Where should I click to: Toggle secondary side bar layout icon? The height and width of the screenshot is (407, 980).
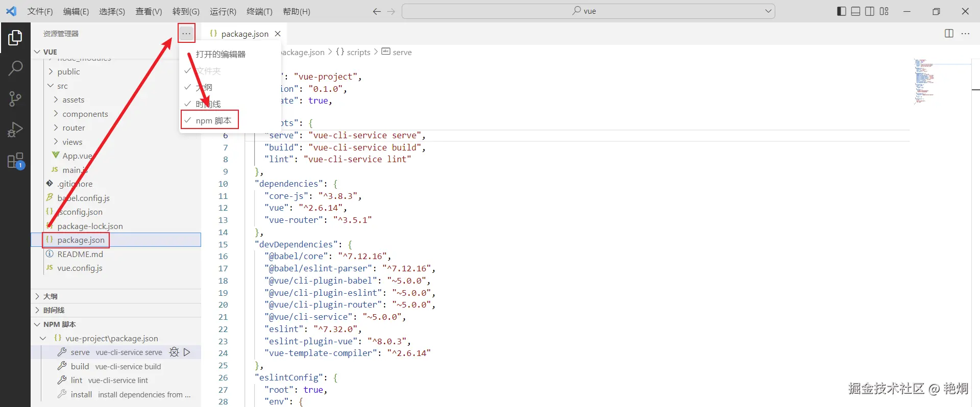(x=870, y=11)
